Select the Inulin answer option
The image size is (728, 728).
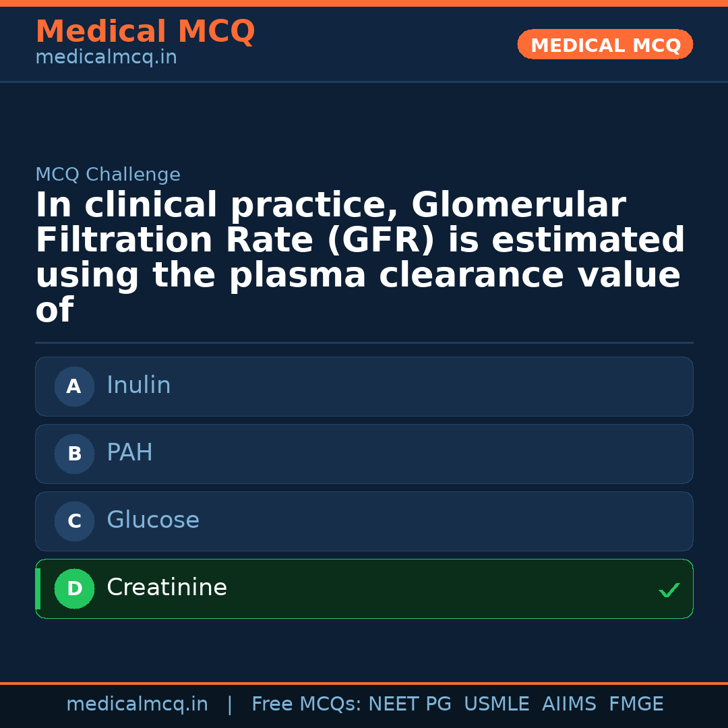coord(364,386)
